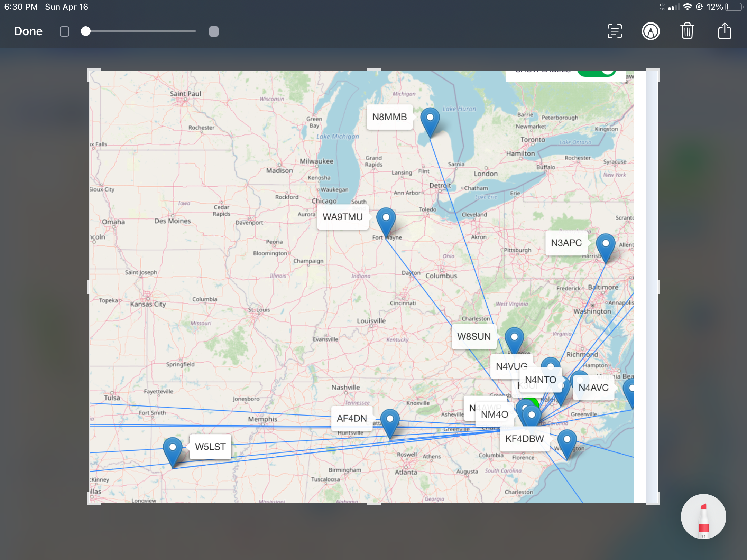This screenshot has height=560, width=747.
Task: Click the pin near Wilmington coast
Action: pos(567,445)
